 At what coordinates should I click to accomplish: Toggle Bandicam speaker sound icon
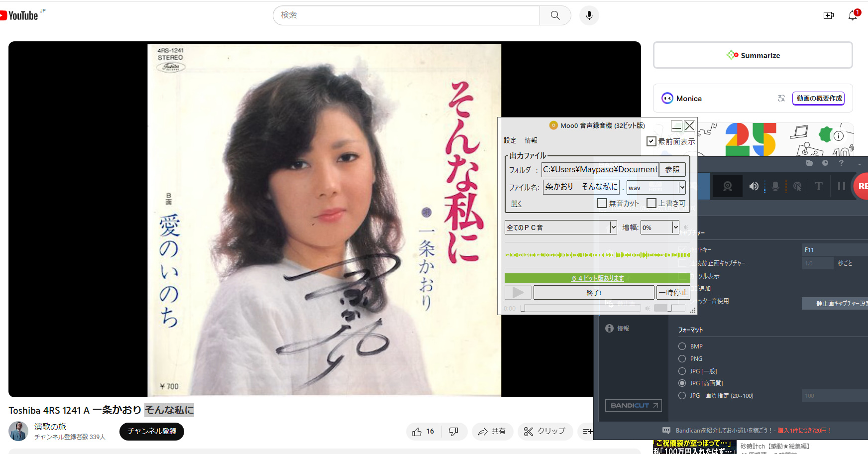click(754, 186)
